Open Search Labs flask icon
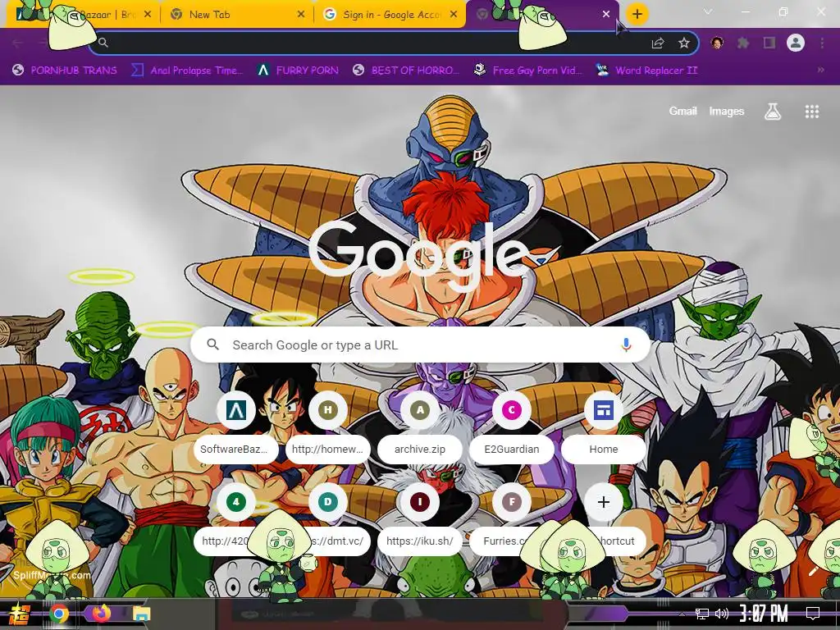The height and width of the screenshot is (630, 840). pos(773,112)
